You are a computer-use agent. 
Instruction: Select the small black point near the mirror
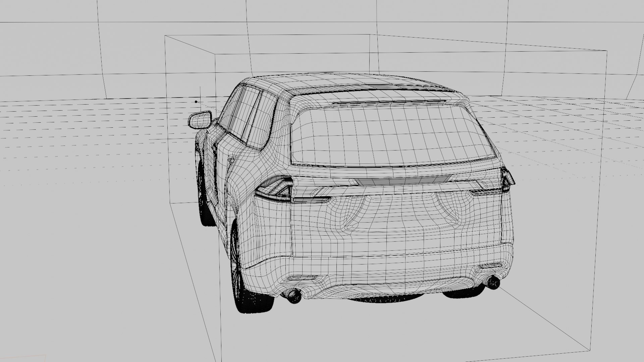196,102
